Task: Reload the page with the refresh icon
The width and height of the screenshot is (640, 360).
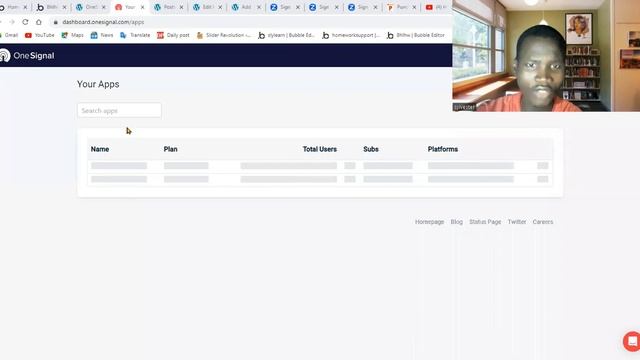Action: 25,22
